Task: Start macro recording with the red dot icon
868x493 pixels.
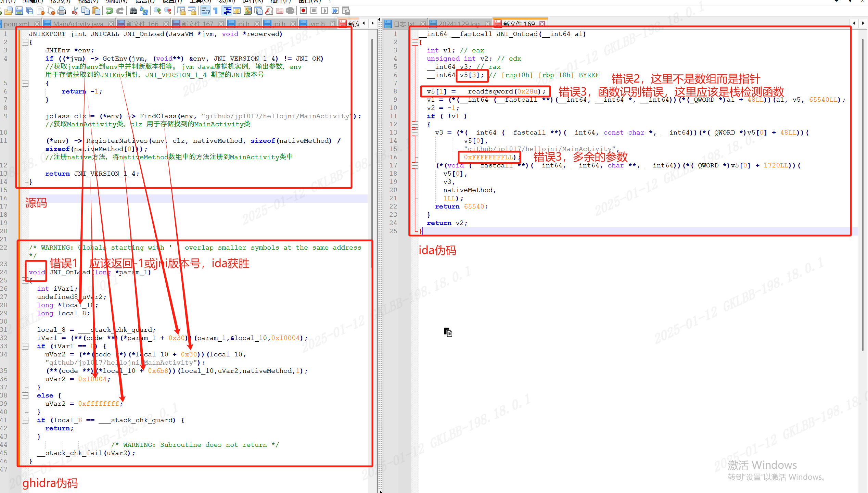Action: click(303, 11)
